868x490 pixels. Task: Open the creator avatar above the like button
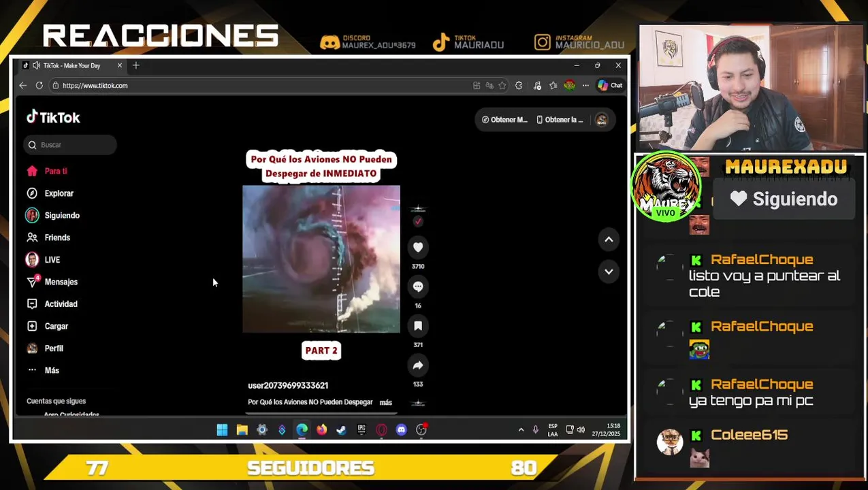click(418, 210)
